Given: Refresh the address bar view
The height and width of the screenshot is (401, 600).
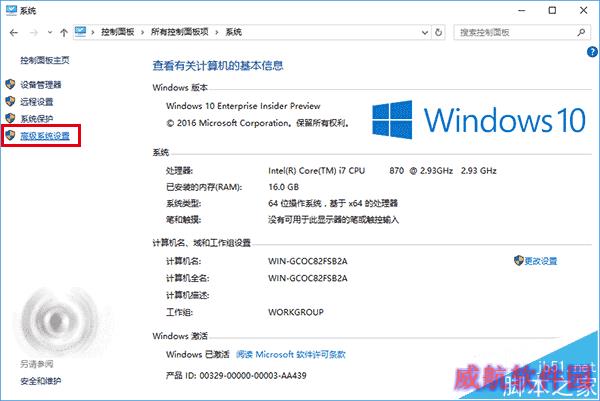Looking at the screenshot, I should 439,33.
